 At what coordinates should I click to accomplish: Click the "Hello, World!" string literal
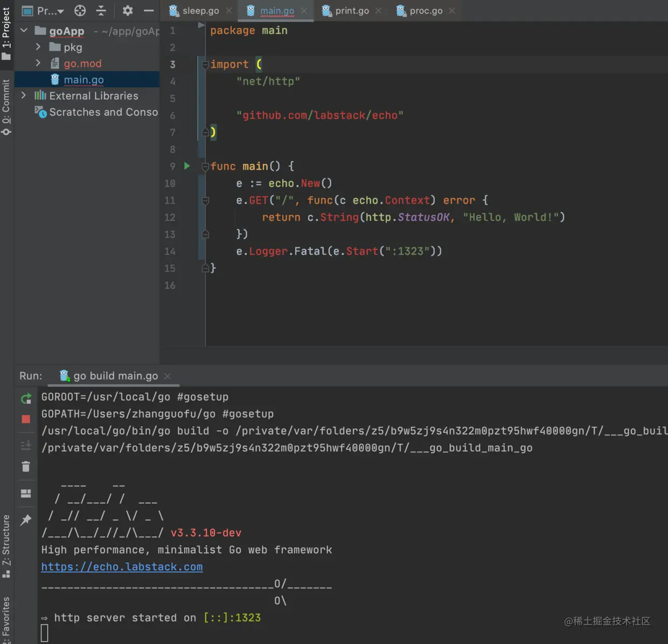tap(511, 217)
